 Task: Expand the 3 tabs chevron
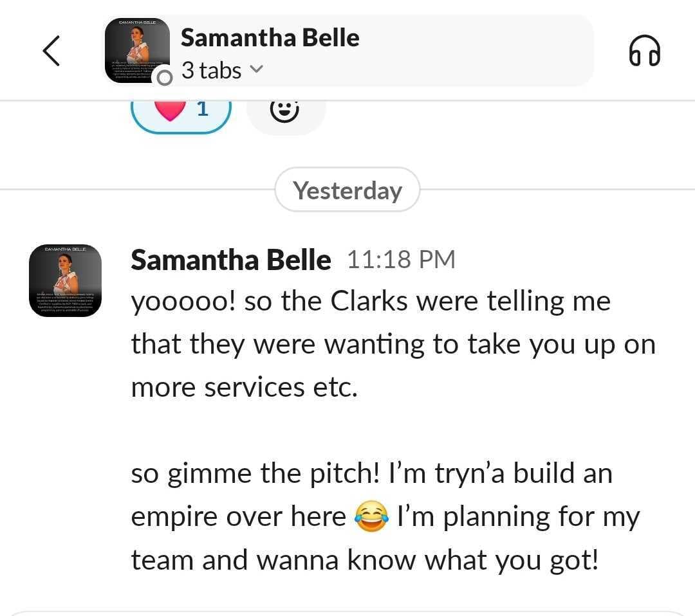256,69
